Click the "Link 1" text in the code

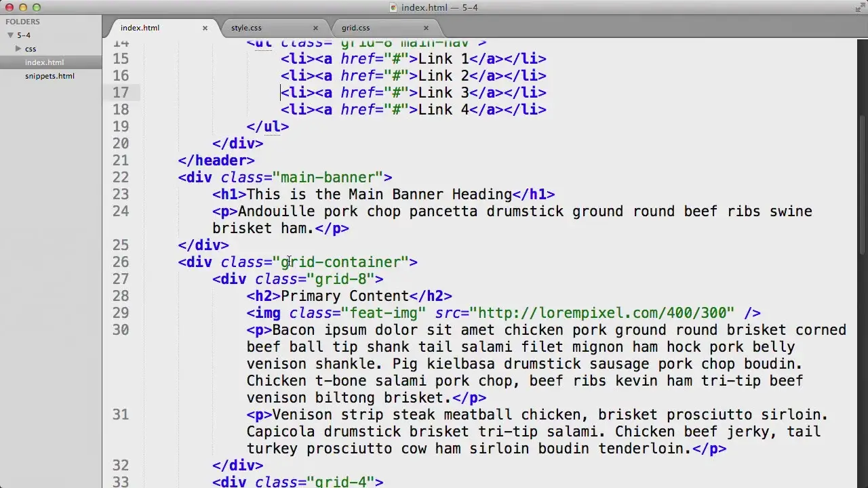pyautogui.click(x=443, y=59)
